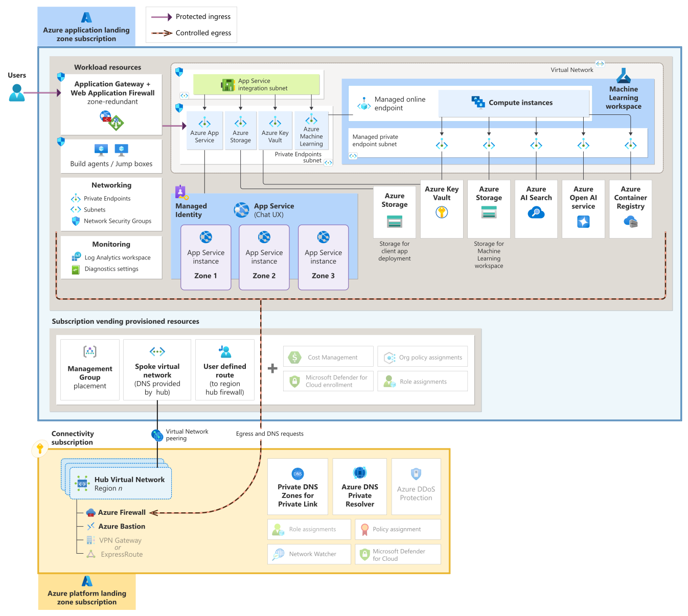Click the Managed Identity icon

[181, 191]
